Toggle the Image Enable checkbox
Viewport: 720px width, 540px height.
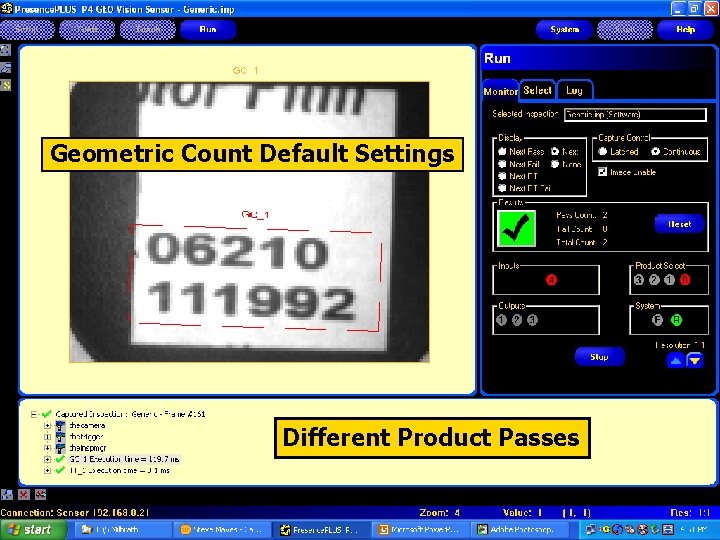click(x=602, y=172)
